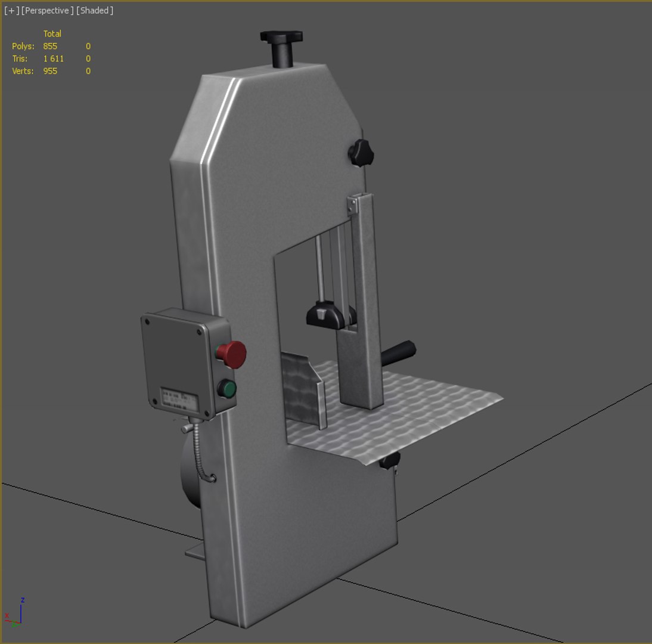Select the green start button on model
The height and width of the screenshot is (644, 652).
tap(227, 389)
